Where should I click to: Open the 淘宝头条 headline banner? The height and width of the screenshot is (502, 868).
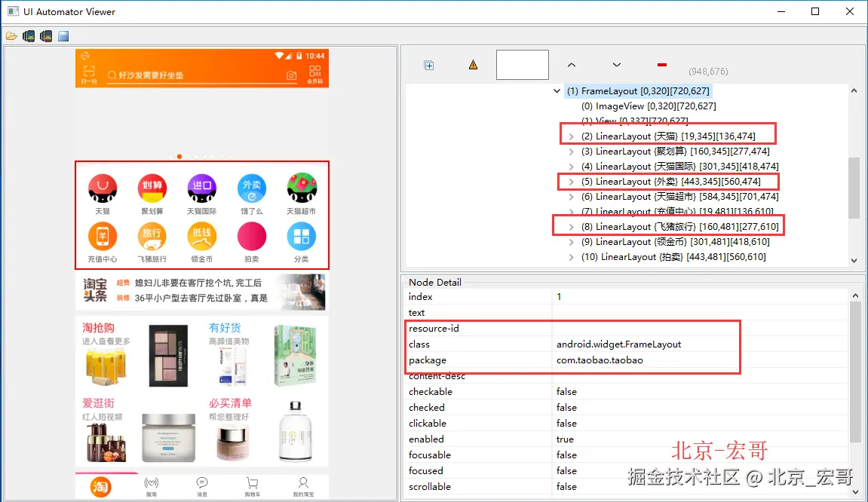click(x=201, y=291)
